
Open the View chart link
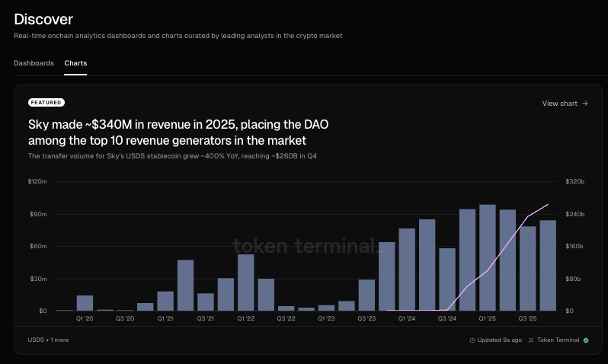click(x=565, y=104)
